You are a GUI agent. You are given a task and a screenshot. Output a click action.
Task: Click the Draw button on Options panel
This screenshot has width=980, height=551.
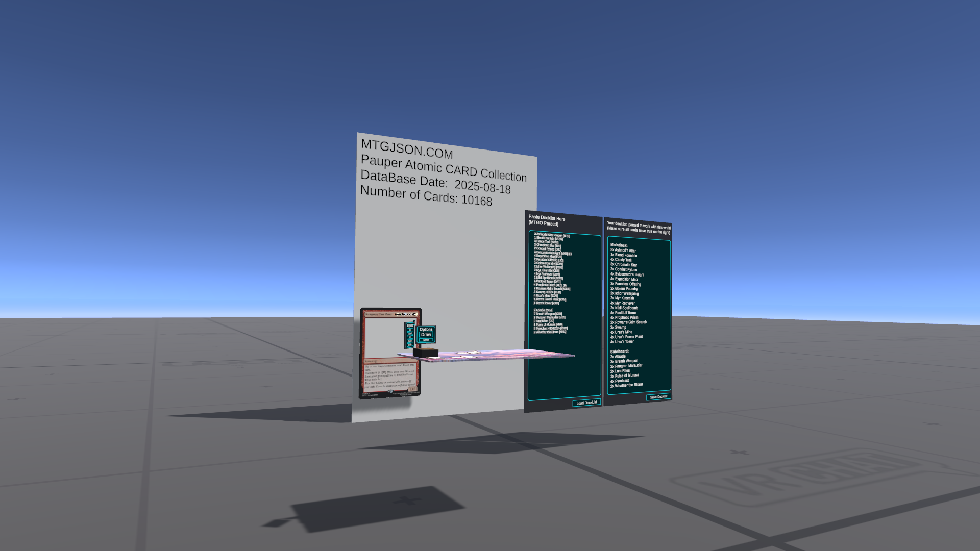[426, 335]
